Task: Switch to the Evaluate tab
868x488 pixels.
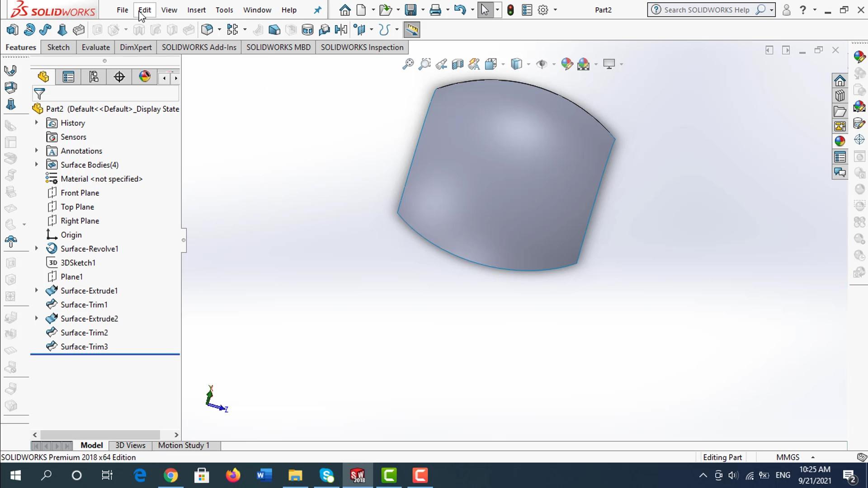Action: point(95,47)
